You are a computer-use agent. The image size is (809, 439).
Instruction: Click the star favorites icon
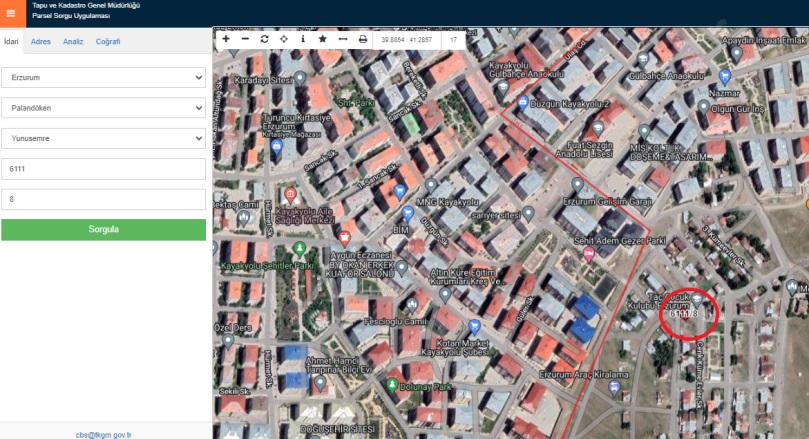point(322,39)
